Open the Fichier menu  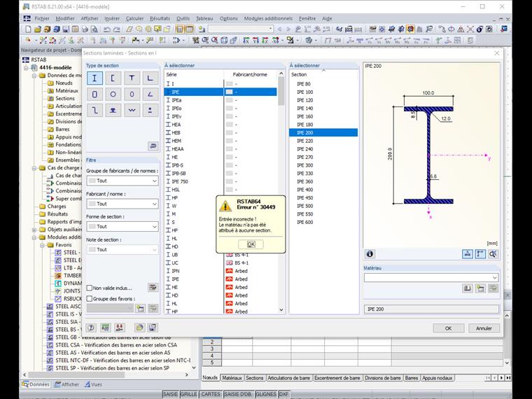[42, 19]
